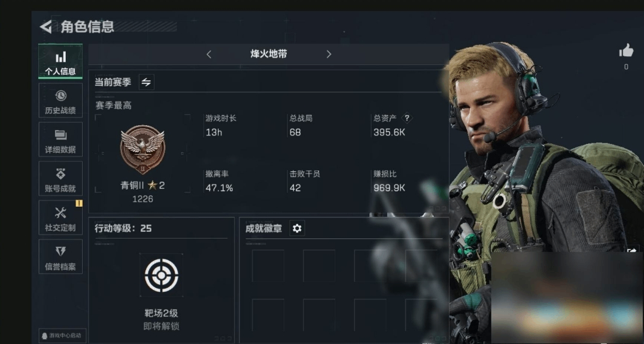This screenshot has width=644, height=344.
Task: Click the 烽火地带 mode title
Action: point(269,54)
